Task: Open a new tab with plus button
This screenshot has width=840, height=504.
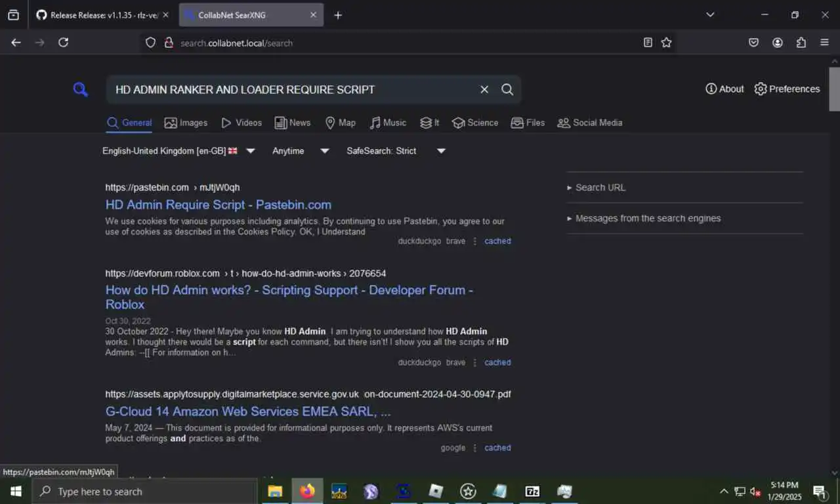Action: tap(338, 15)
